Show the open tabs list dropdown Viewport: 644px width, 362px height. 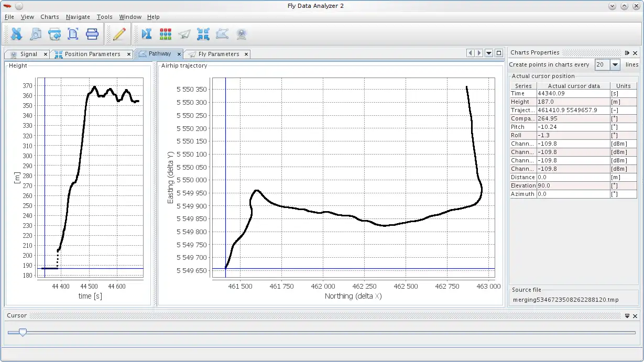pyautogui.click(x=489, y=53)
